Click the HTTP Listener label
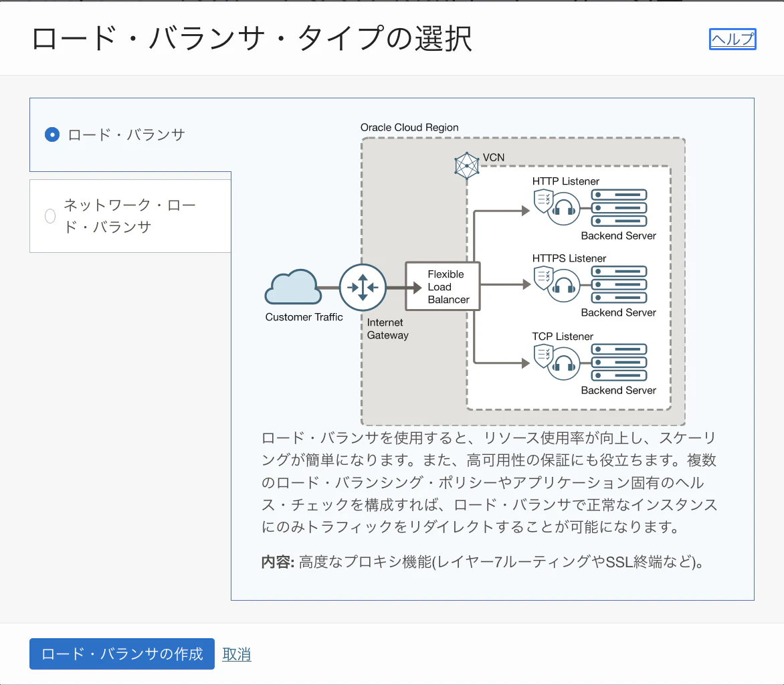784x685 pixels. pyautogui.click(x=565, y=181)
